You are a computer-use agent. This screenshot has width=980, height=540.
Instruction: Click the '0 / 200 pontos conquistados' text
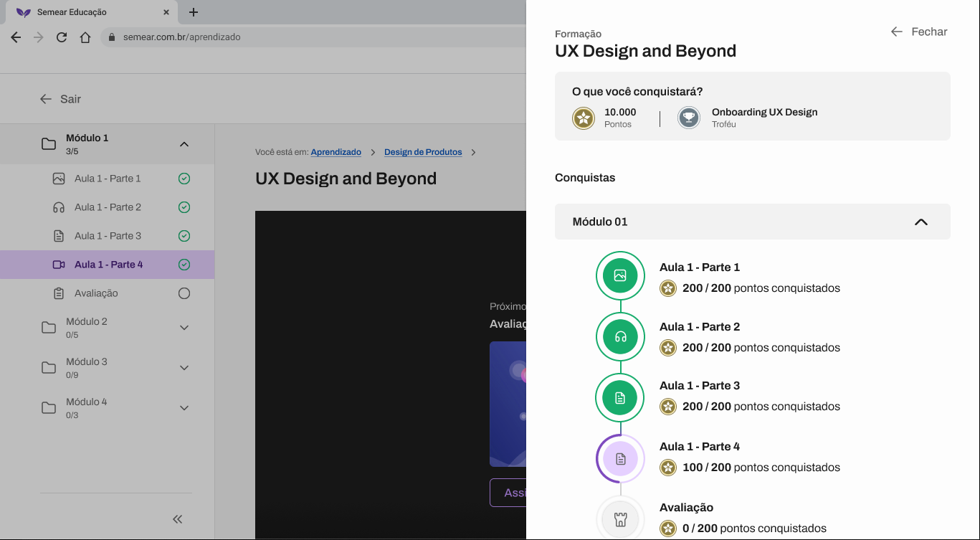tap(754, 529)
